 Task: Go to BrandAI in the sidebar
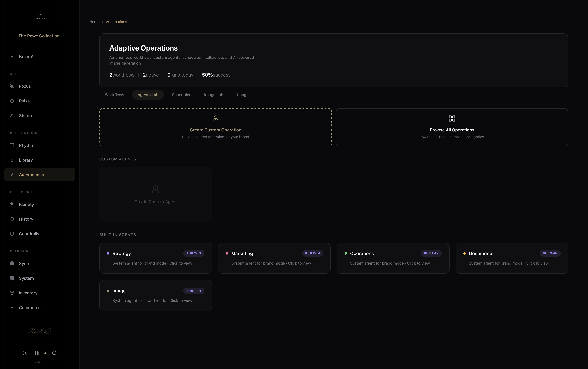click(x=27, y=57)
